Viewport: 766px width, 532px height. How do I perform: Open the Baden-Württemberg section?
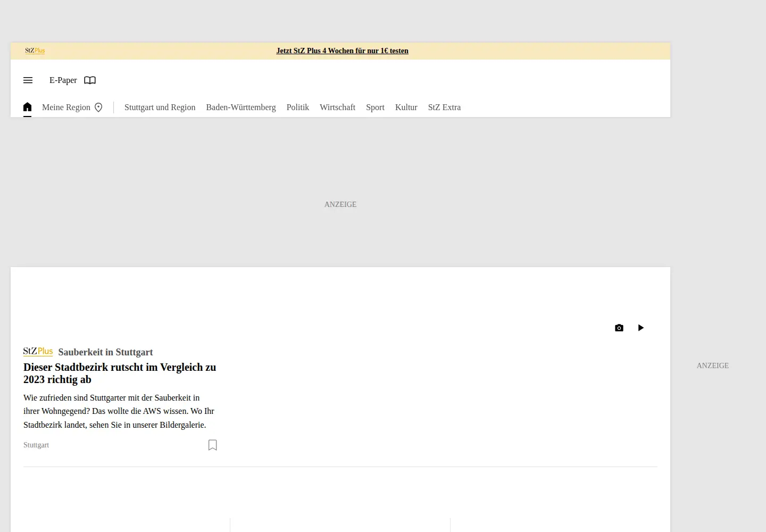pos(241,107)
